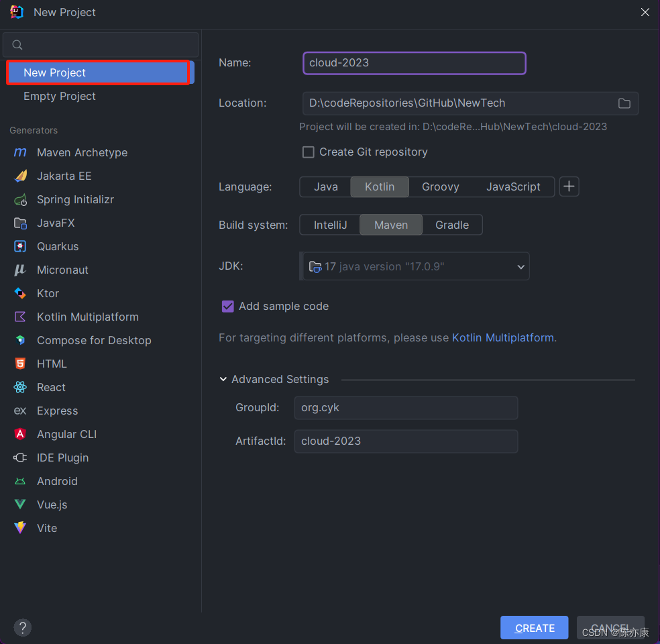660x644 pixels.
Task: Click the CREATE button
Action: (x=534, y=628)
